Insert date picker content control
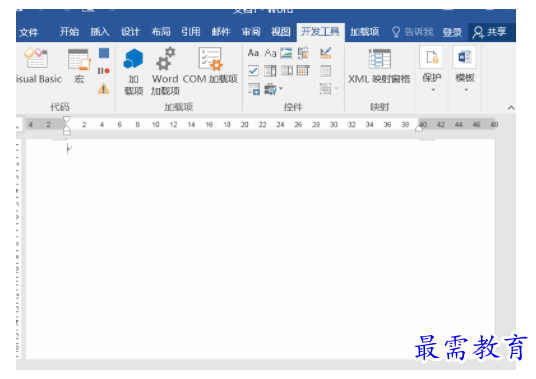The width and height of the screenshot is (536, 379). pyautogui.click(x=303, y=71)
